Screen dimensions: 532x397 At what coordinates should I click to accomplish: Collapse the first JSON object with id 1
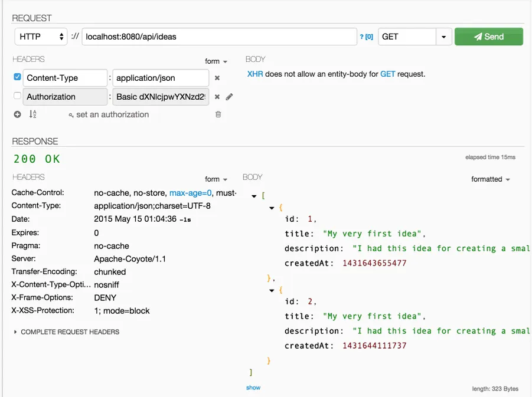272,208
